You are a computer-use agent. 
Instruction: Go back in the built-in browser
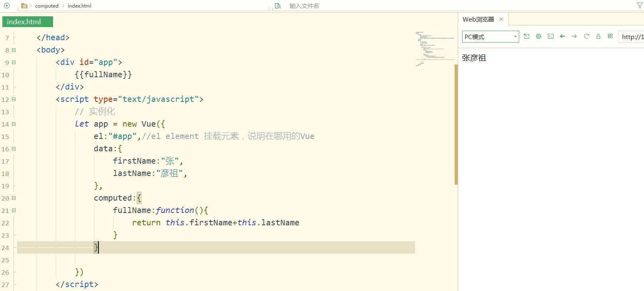(x=563, y=36)
